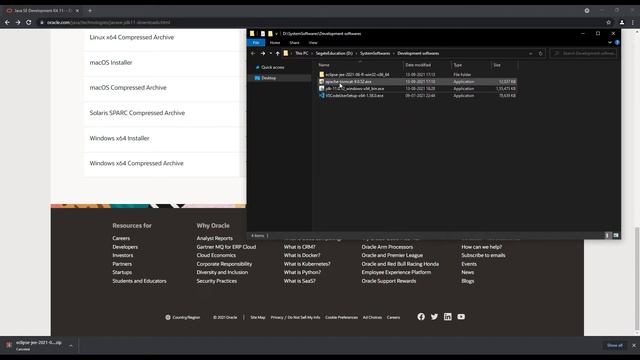Viewport: 640px width, 360px height.
Task: Open the Home ribbon tab
Action: coord(275,43)
